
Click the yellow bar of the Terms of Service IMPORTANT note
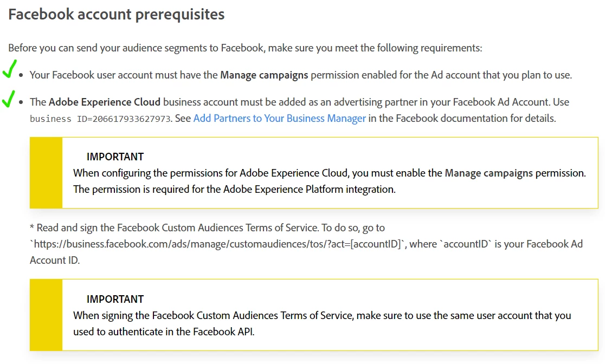click(46, 315)
